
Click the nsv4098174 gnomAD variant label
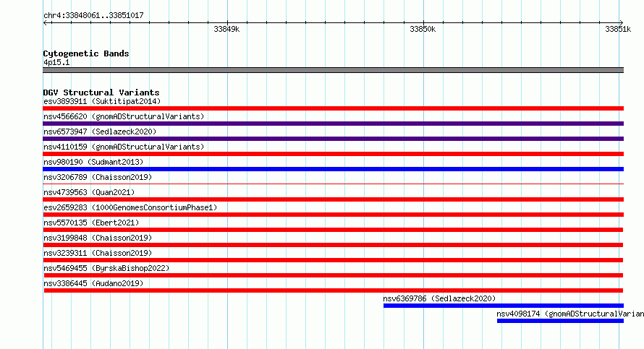click(570, 314)
